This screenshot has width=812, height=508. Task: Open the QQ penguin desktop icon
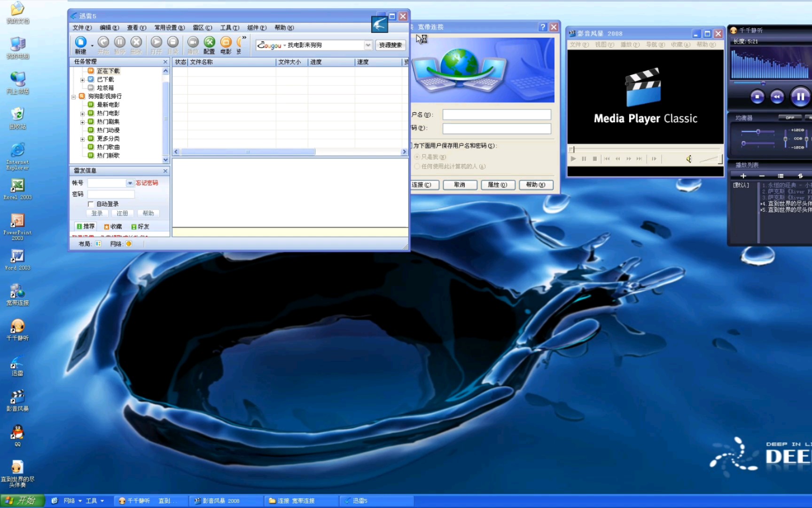17,436
